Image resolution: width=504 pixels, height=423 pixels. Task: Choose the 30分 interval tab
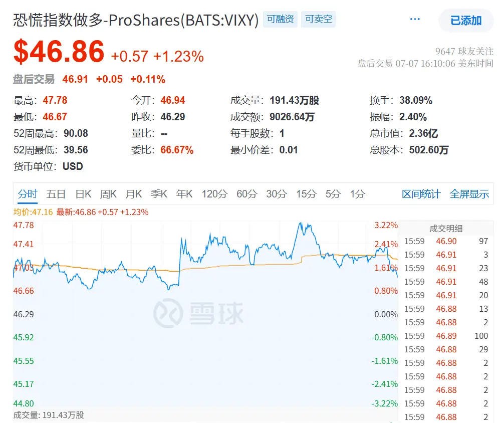coord(277,194)
